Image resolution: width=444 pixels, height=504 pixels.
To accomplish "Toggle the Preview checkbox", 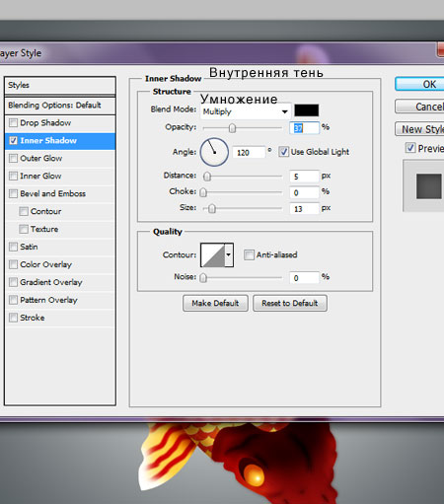I will (x=410, y=148).
